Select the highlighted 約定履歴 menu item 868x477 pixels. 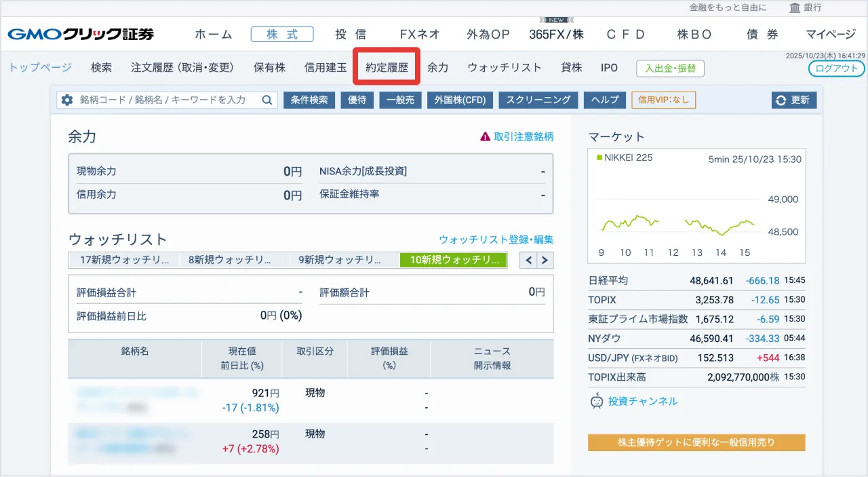[x=386, y=67]
